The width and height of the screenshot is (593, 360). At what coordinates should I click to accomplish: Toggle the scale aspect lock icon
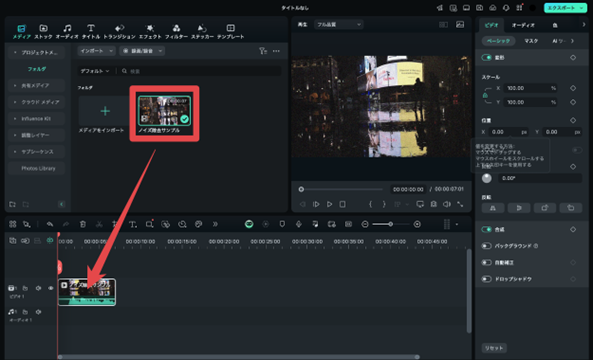click(485, 95)
